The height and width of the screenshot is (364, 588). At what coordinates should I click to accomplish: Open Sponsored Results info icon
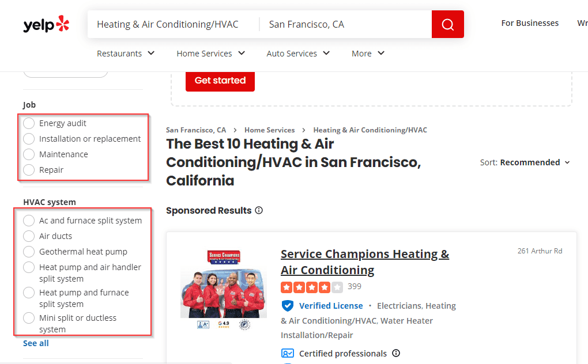click(x=259, y=210)
